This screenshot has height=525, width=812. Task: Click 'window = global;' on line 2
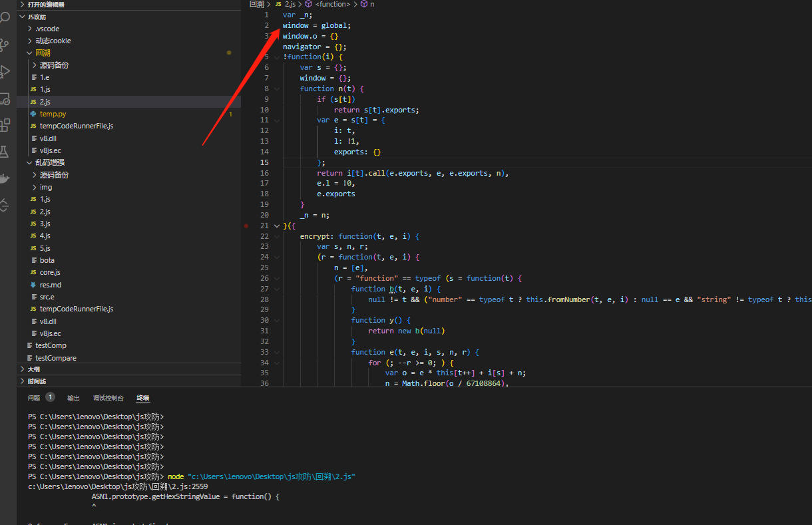(x=316, y=25)
